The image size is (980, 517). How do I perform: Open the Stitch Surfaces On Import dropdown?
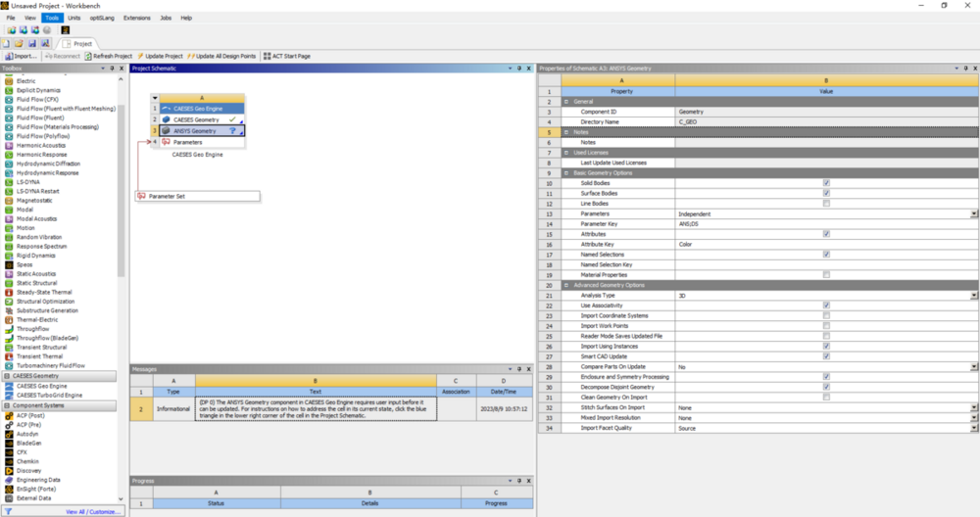coord(974,407)
